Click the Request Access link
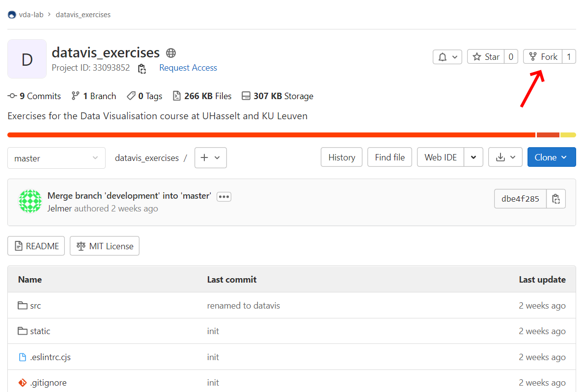 (x=188, y=68)
